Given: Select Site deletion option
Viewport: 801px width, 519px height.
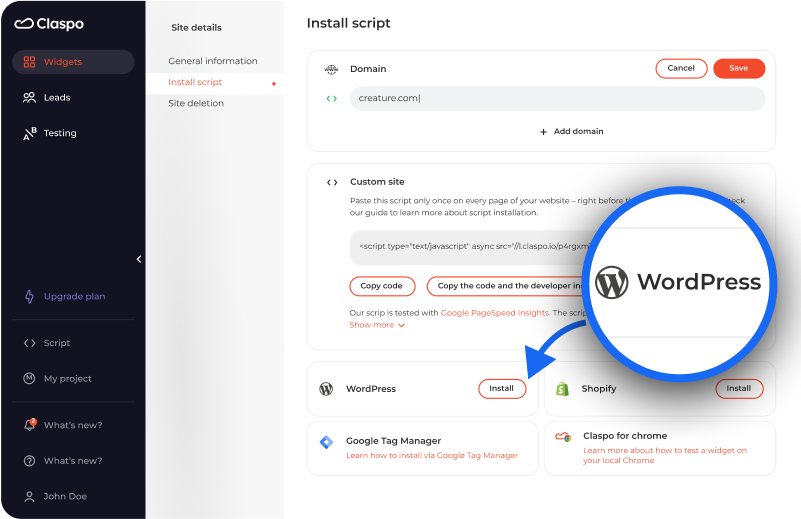Looking at the screenshot, I should [196, 103].
